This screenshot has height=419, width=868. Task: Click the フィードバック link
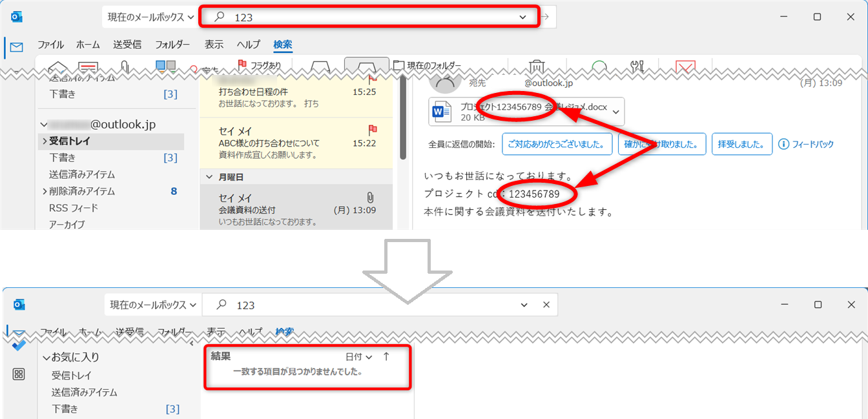tap(813, 144)
